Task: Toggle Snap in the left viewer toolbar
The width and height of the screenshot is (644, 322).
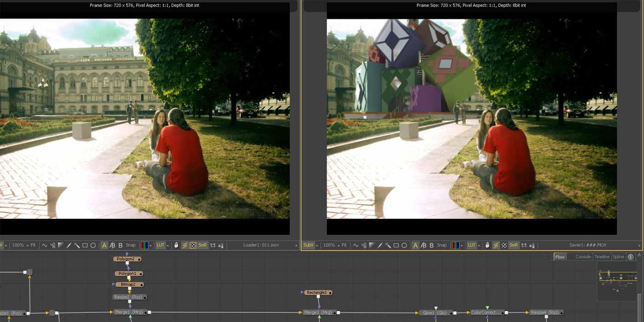Action: coord(131,246)
